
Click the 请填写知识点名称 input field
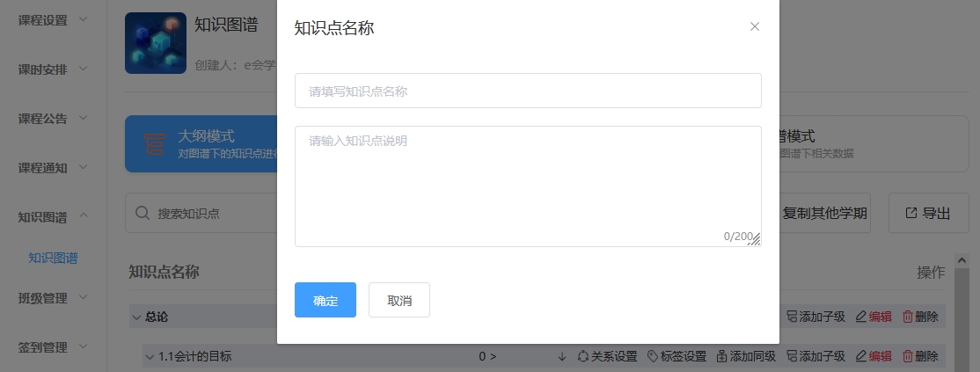pyautogui.click(x=528, y=91)
